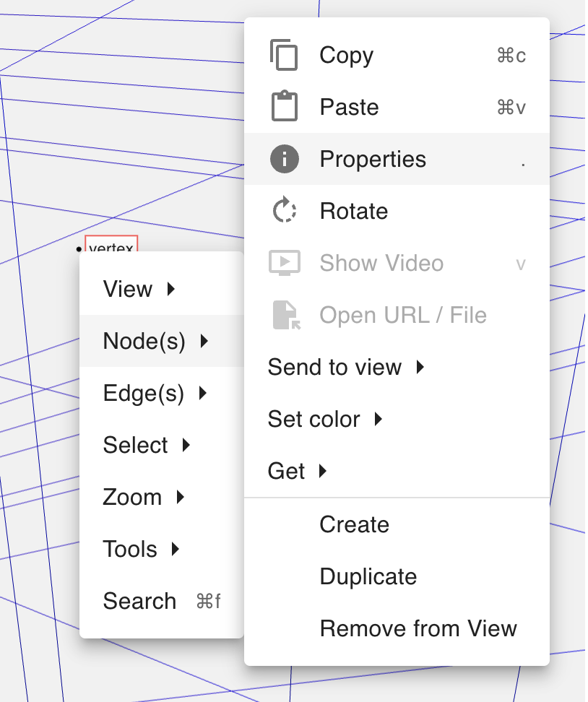This screenshot has width=588, height=702.
Task: Open the Node(s) menu item
Action: pos(144,341)
